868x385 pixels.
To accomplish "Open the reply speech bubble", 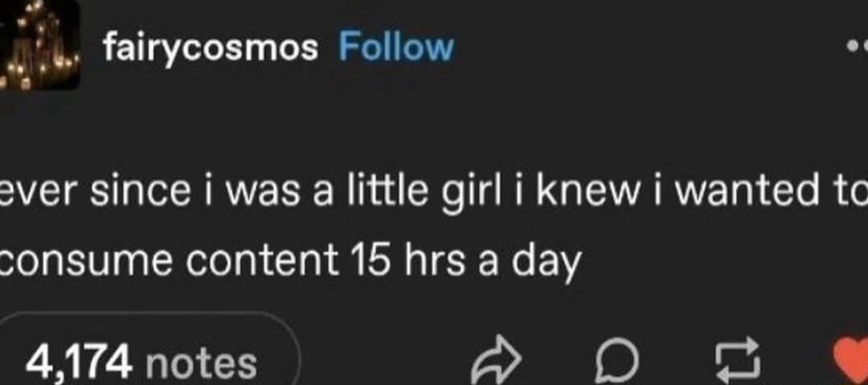I will coord(616,362).
